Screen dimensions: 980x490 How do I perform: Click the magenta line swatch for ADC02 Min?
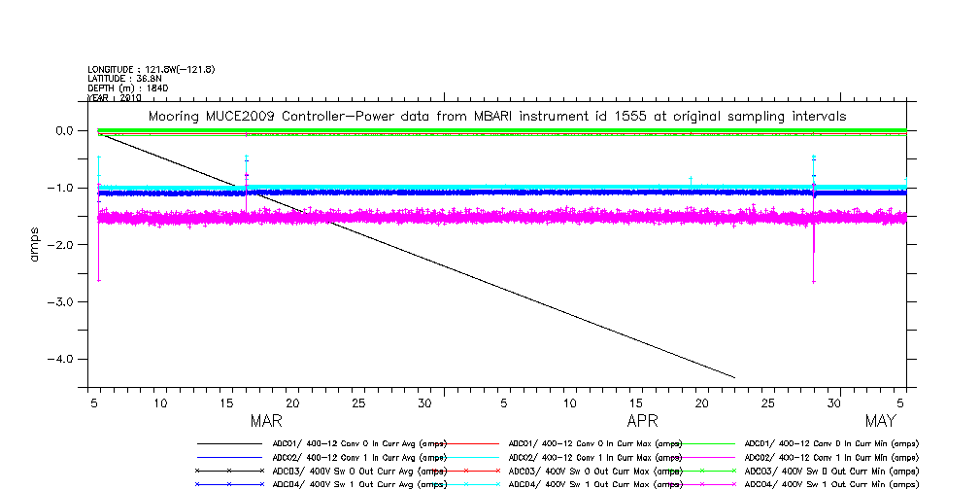pos(701,457)
